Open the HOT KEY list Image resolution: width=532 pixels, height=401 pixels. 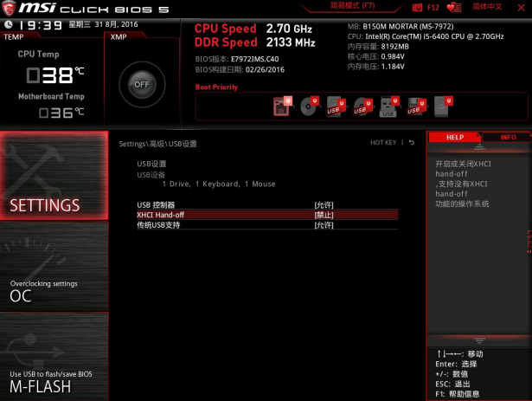click(383, 142)
